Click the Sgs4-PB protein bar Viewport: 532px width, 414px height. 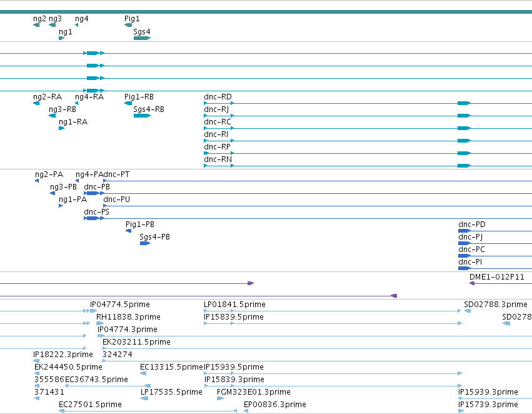145,244
